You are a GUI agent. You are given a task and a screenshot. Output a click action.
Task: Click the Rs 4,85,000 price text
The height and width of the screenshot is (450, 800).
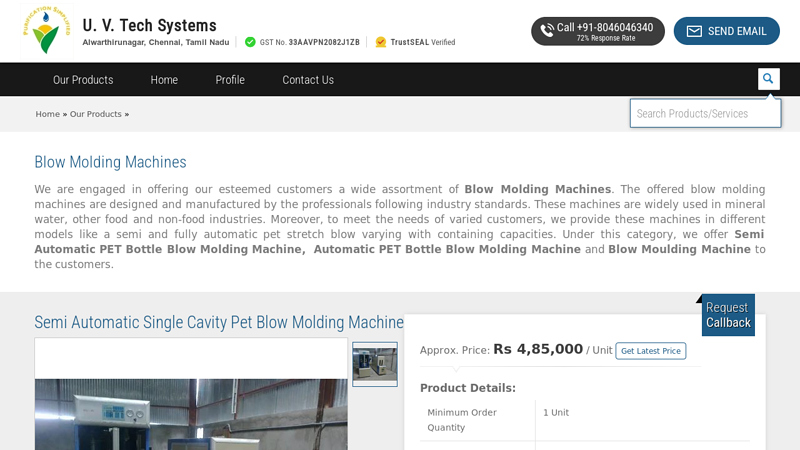tap(538, 349)
